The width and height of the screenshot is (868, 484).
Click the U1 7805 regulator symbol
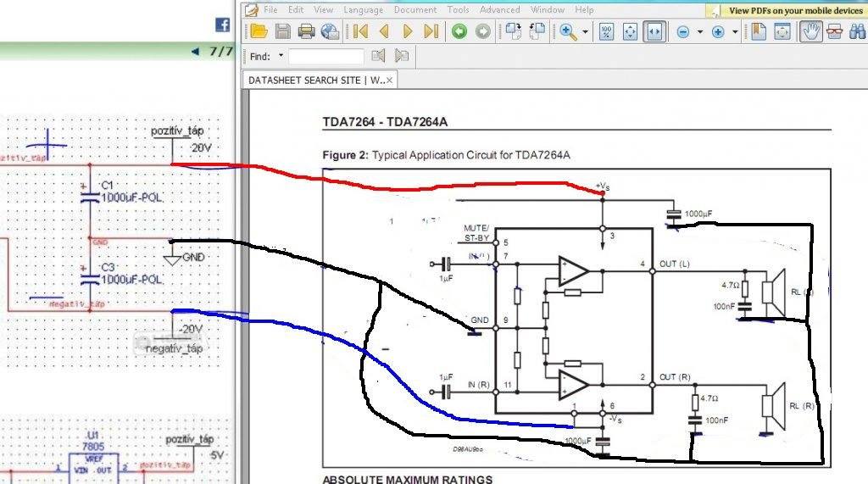click(x=93, y=459)
